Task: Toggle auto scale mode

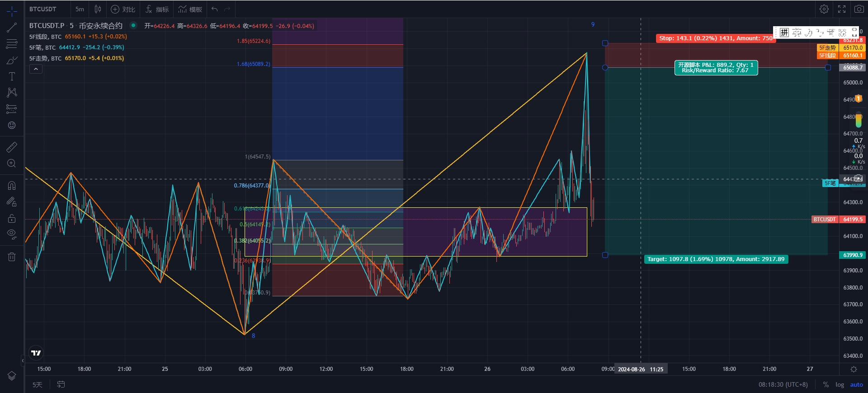Action: (x=856, y=385)
